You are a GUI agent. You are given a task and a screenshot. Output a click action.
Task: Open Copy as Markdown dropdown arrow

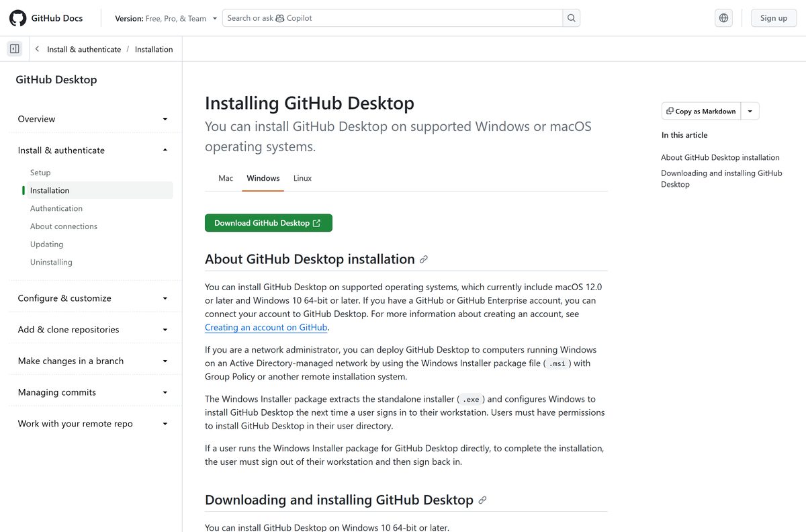pyautogui.click(x=750, y=112)
